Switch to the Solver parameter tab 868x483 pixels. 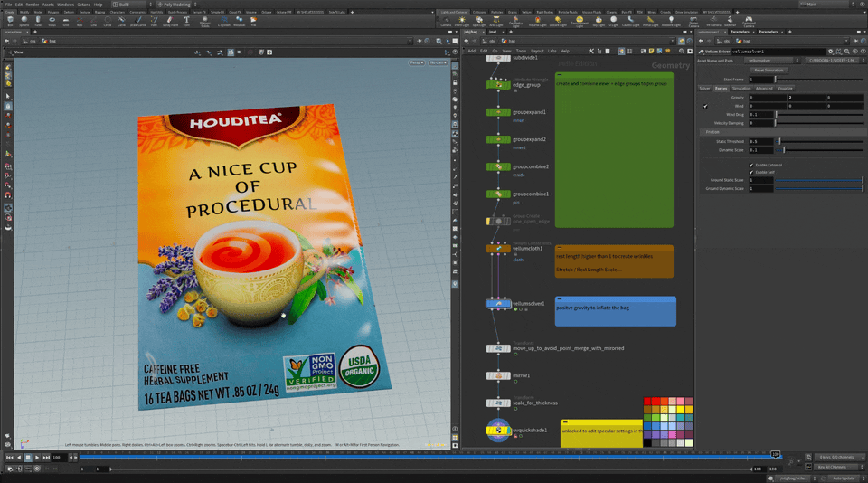tap(704, 88)
